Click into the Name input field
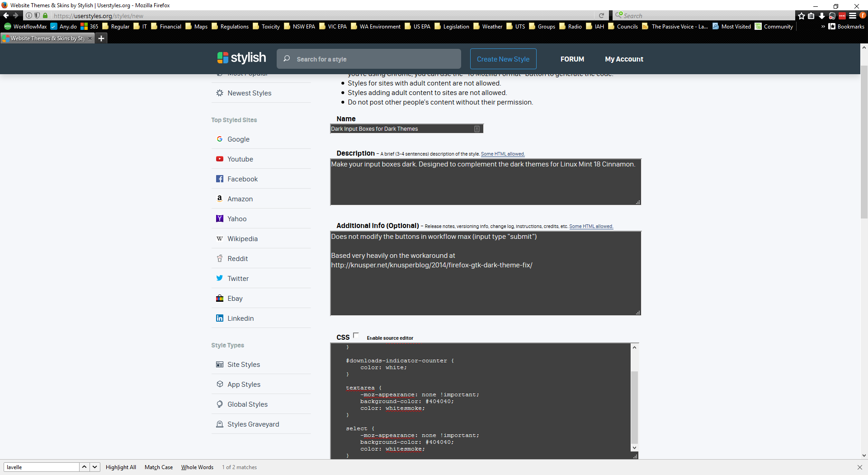The width and height of the screenshot is (868, 475). coord(406,129)
